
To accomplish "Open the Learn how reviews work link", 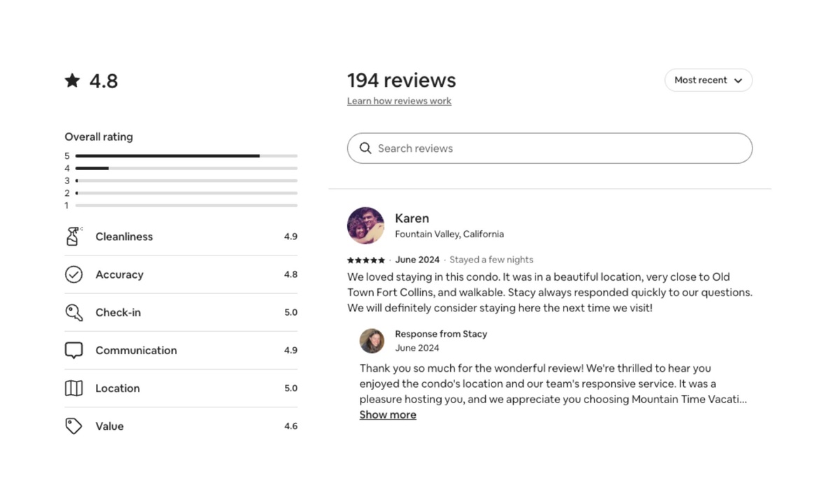I will (x=399, y=101).
